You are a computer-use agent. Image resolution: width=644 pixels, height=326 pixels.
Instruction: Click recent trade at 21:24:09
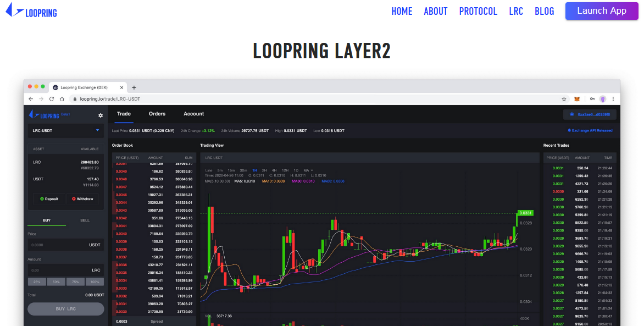coord(580,191)
